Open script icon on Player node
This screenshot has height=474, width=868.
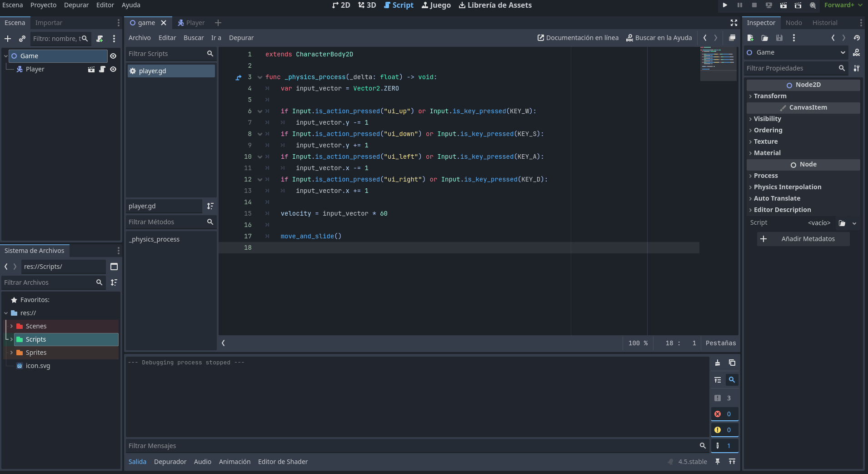102,69
